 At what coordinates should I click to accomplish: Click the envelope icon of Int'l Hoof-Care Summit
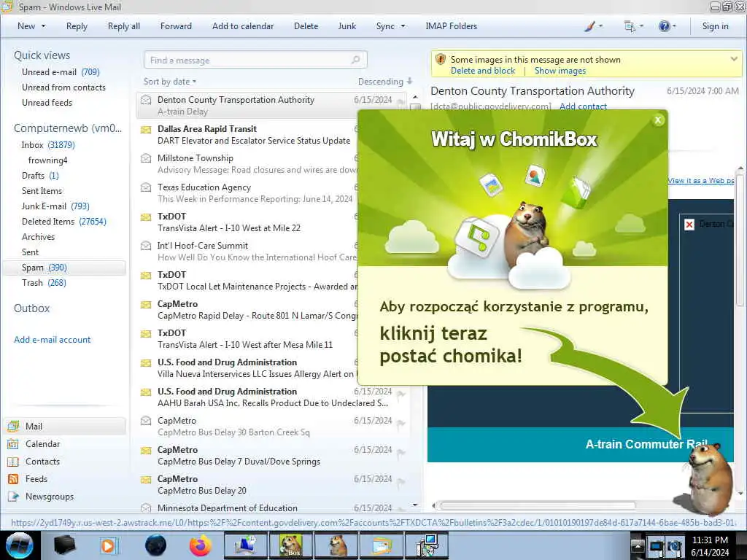146,246
